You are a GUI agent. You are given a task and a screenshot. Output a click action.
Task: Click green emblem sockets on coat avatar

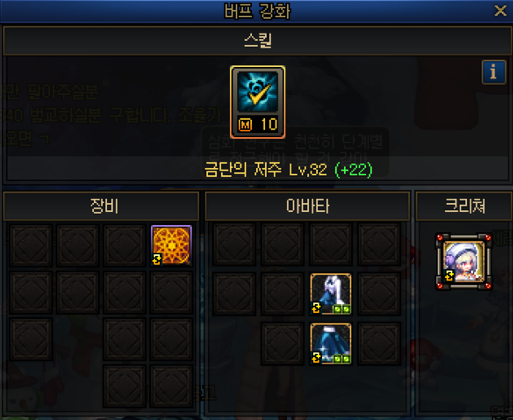pos(341,309)
